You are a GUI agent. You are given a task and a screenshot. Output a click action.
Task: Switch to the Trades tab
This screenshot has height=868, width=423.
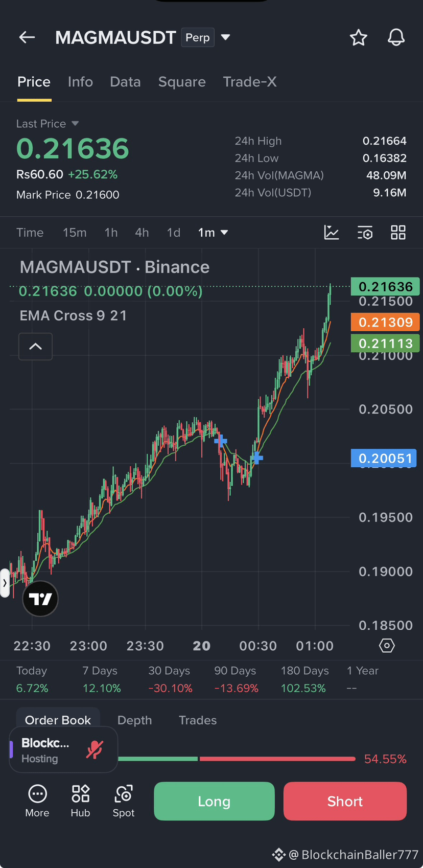(198, 720)
